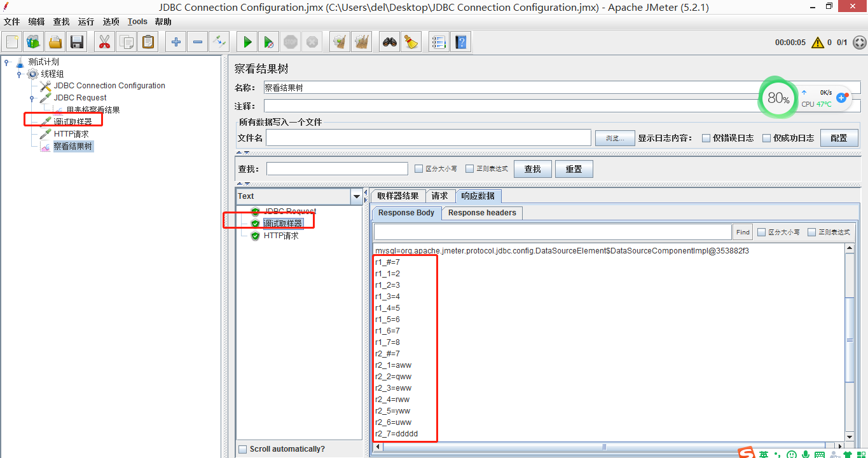Image resolution: width=868 pixels, height=458 pixels.
Task: Click the 文件名 input field
Action: pyautogui.click(x=429, y=138)
